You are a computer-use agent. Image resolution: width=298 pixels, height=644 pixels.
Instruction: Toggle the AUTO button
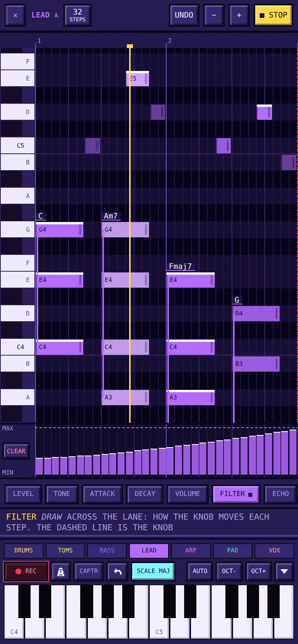(200, 572)
